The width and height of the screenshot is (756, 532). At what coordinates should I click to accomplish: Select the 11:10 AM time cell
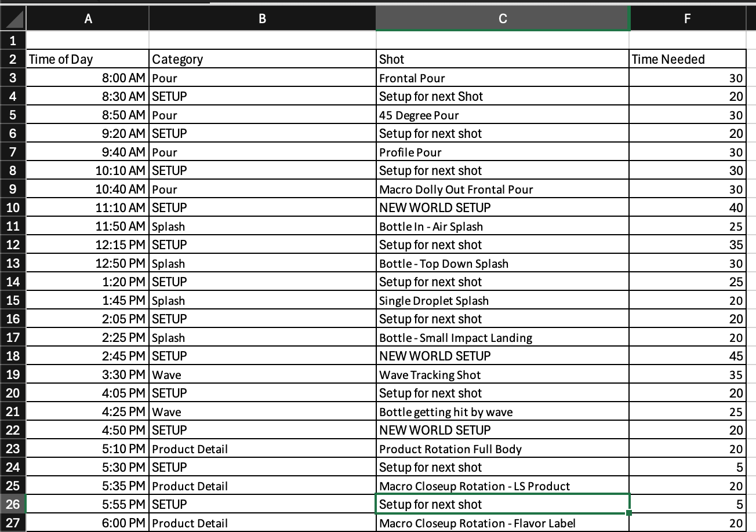click(x=88, y=207)
